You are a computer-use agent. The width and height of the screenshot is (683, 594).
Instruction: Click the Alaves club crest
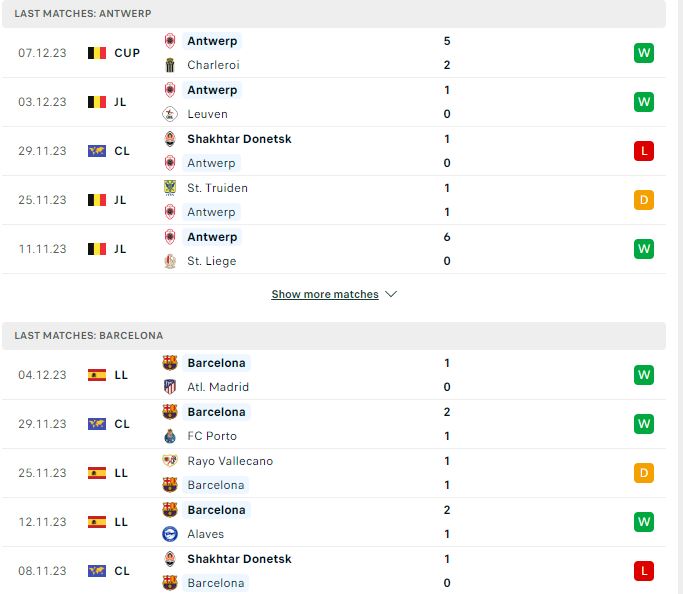tap(170, 534)
